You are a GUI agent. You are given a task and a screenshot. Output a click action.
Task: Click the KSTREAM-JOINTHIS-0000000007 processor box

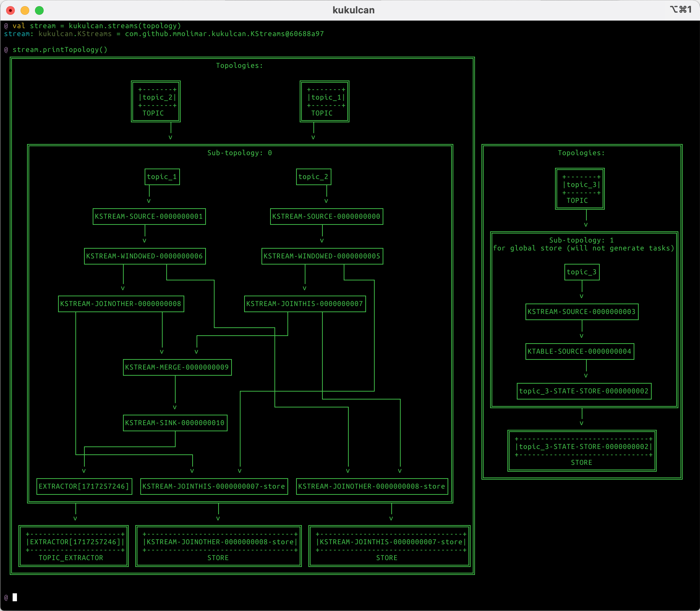305,304
